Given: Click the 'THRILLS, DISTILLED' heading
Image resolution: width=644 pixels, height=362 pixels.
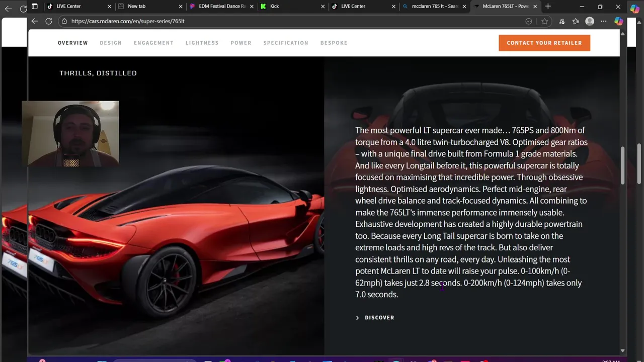Looking at the screenshot, I should click(98, 73).
